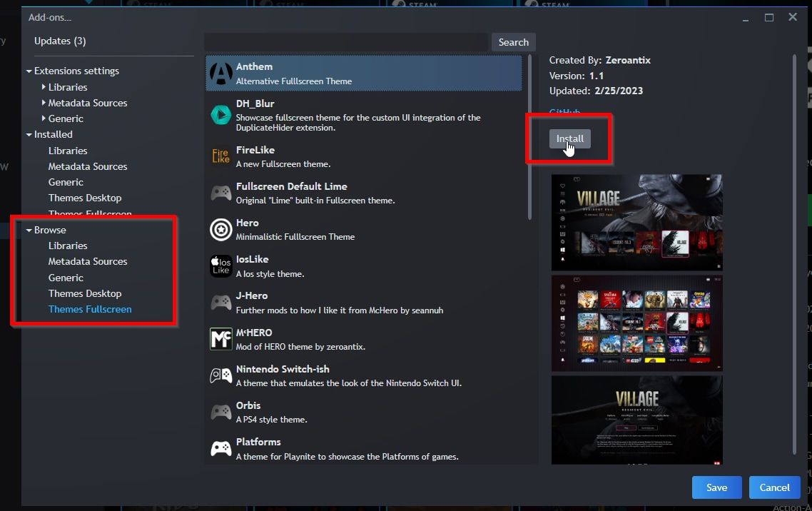Select the IosLike theme icon
This screenshot has width=812, height=511.
[x=220, y=265]
